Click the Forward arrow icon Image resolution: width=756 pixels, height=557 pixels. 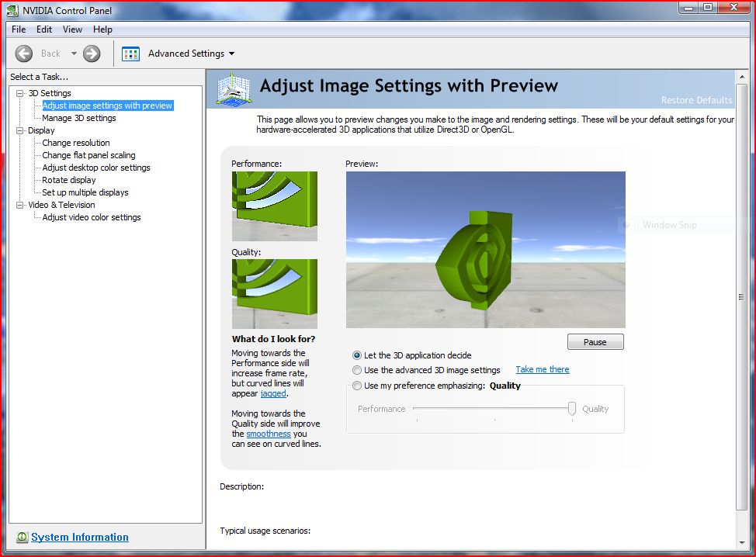click(92, 54)
